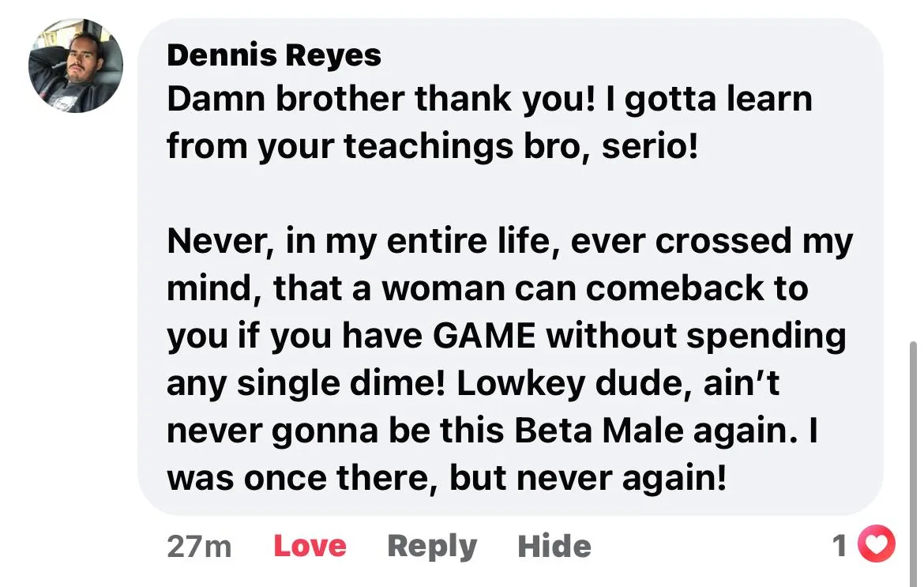Click the word teachings in comment

click(x=428, y=147)
